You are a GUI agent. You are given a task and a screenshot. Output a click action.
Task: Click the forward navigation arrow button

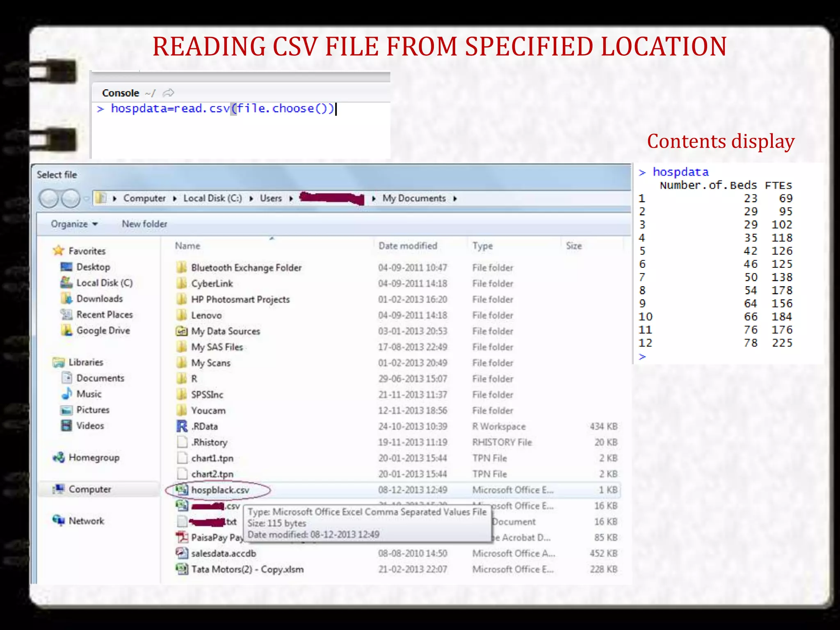coord(71,199)
